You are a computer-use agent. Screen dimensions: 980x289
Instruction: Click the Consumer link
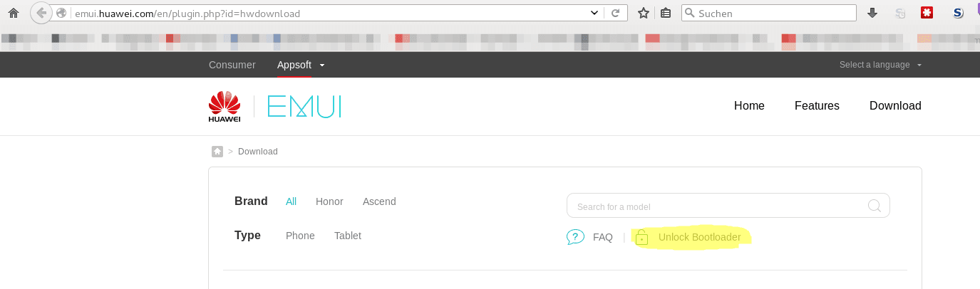[232, 65]
